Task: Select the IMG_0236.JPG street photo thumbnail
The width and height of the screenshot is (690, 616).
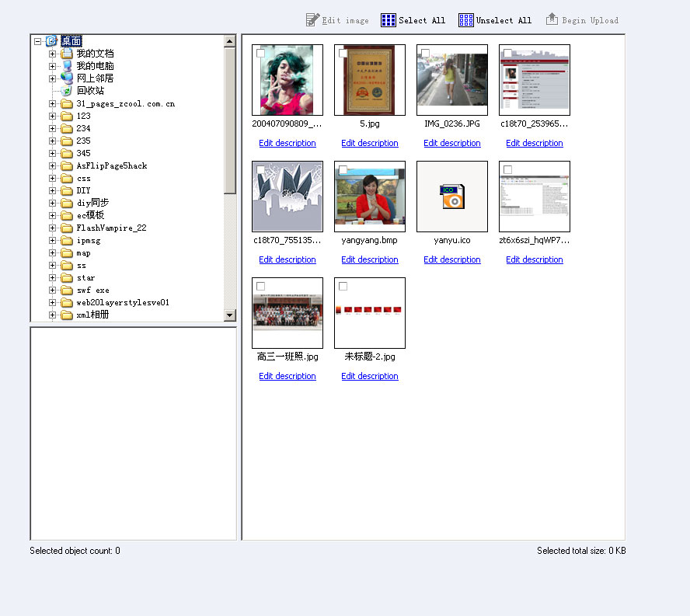Action: pos(452,80)
